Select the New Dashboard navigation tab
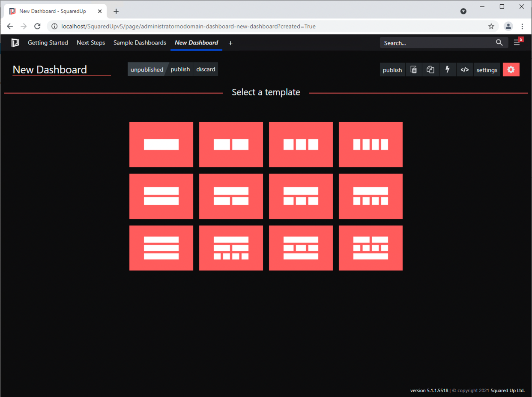This screenshot has height=397, width=532. (x=196, y=43)
